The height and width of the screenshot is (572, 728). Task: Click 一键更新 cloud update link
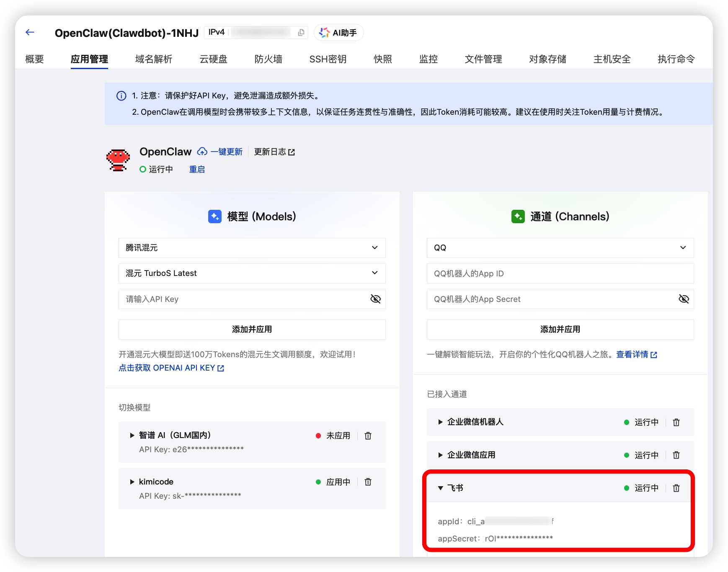[x=220, y=152]
